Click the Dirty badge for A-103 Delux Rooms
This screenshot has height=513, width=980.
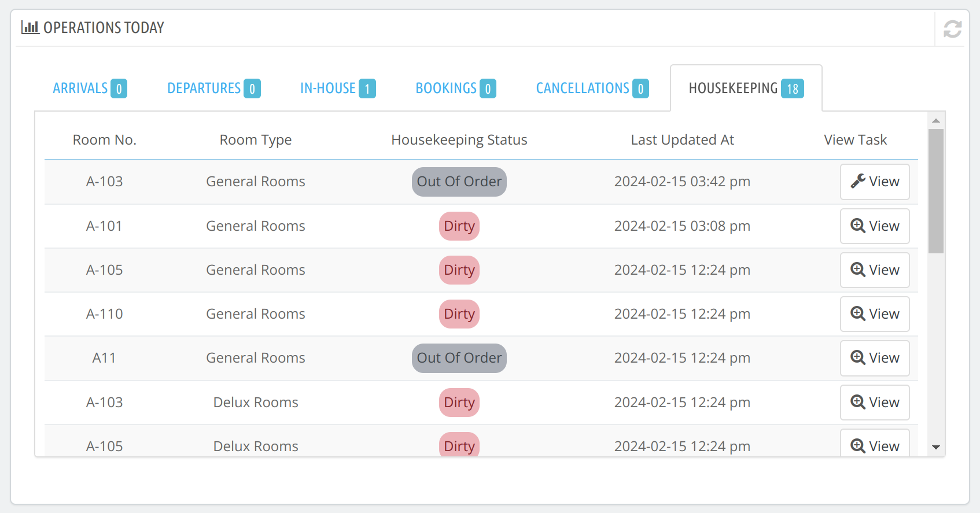pos(459,403)
